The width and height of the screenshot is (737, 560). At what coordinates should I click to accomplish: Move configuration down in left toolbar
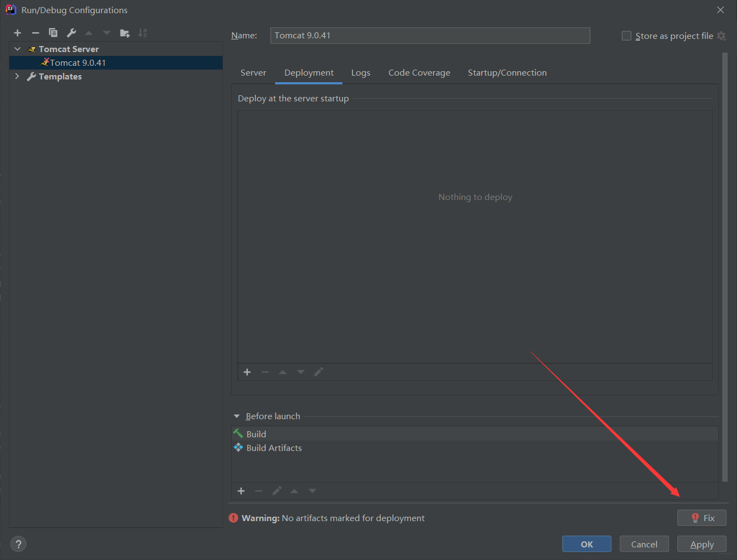(x=107, y=33)
